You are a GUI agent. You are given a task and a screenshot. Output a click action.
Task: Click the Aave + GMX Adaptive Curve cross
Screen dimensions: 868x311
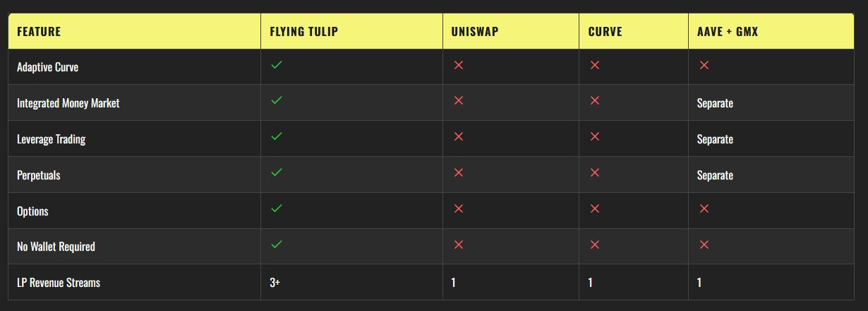point(704,65)
